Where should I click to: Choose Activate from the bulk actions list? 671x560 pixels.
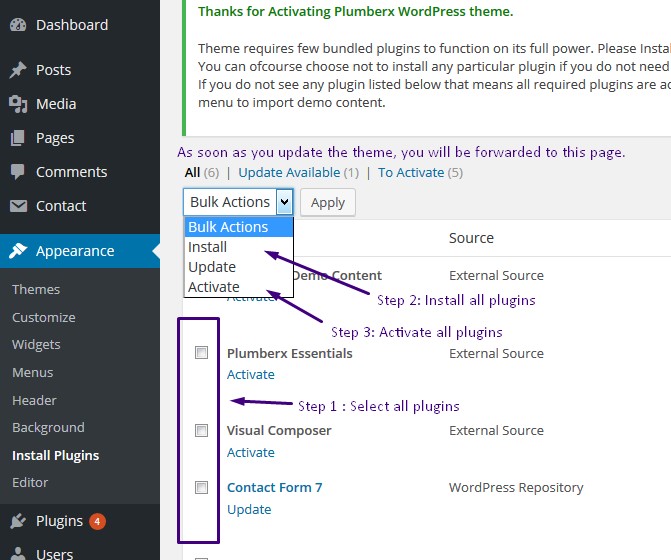[x=214, y=287]
